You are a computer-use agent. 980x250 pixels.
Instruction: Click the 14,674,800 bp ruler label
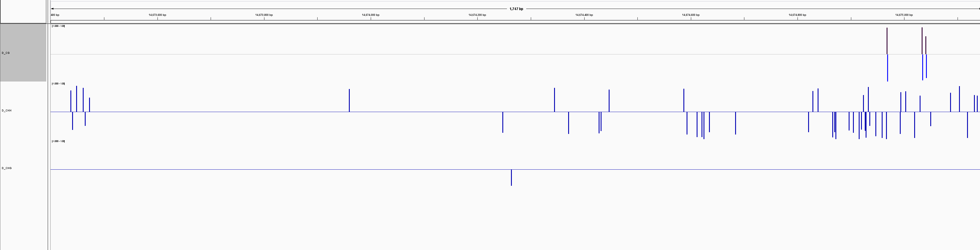[x=798, y=15]
